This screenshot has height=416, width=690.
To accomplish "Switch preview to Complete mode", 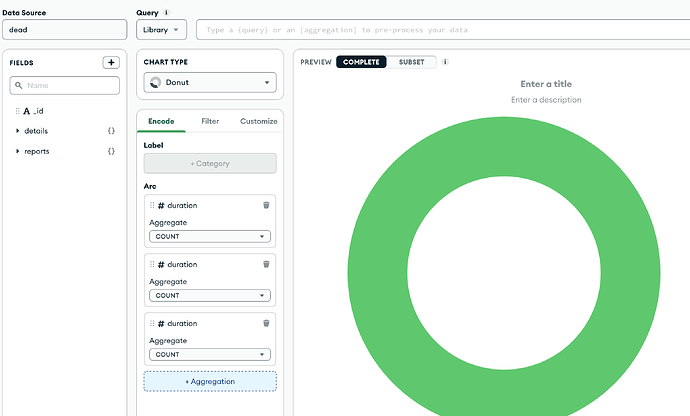I will coord(361,62).
